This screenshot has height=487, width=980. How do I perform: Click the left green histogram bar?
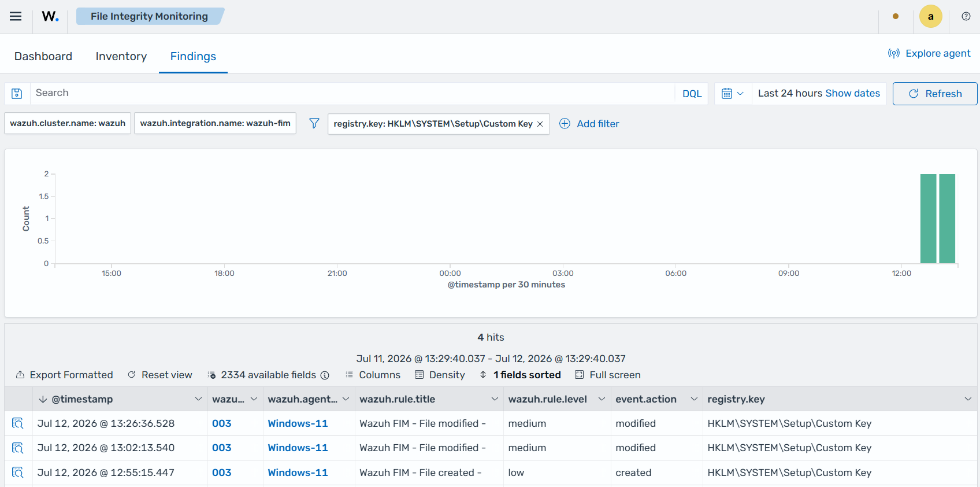point(928,219)
